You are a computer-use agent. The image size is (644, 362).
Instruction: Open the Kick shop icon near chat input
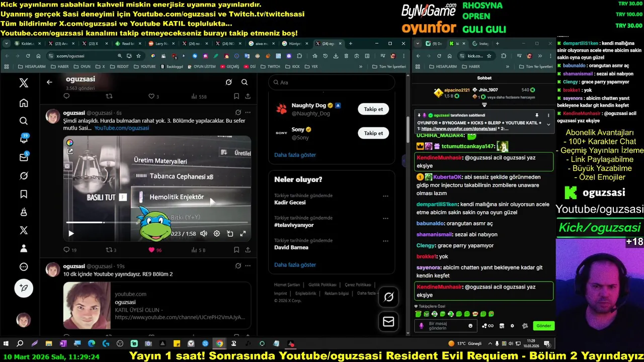click(502, 326)
